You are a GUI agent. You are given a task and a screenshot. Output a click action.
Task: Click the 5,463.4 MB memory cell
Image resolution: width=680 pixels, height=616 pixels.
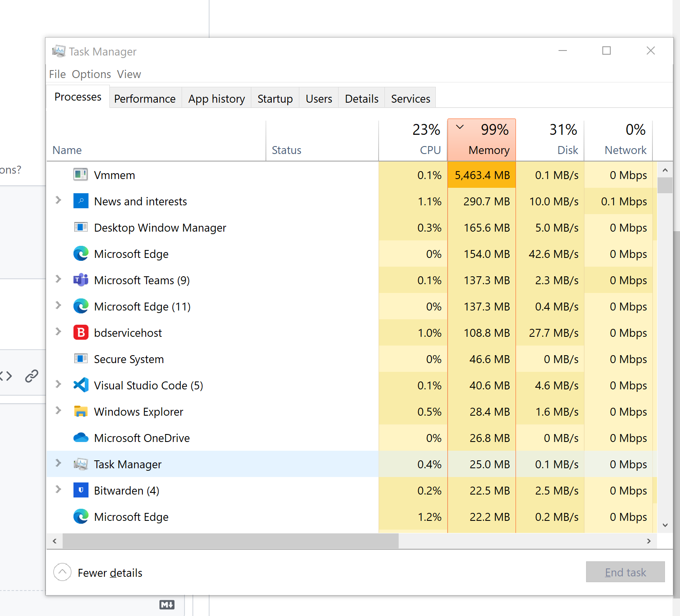point(482,175)
